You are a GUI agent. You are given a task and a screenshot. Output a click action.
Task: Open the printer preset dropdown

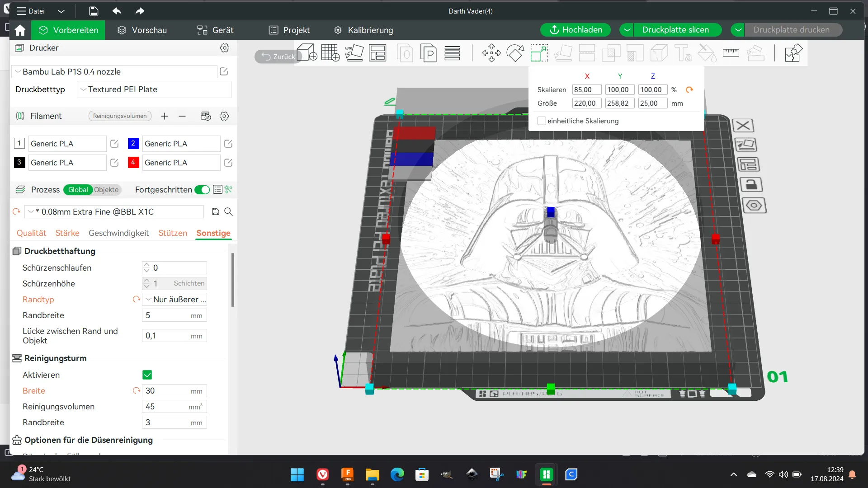(115, 71)
